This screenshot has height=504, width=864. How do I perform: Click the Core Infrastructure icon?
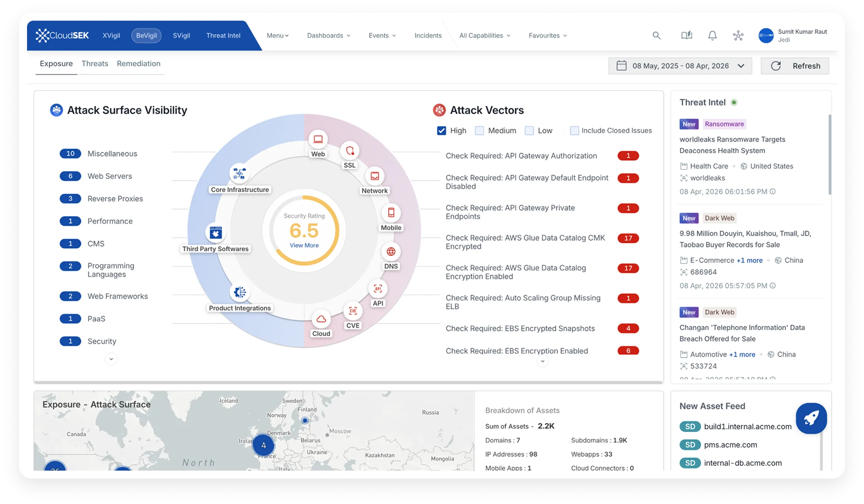click(x=239, y=173)
